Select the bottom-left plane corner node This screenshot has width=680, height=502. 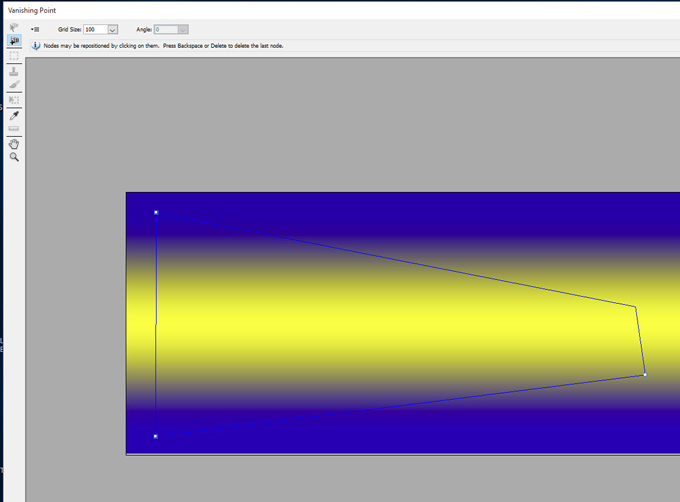[156, 436]
